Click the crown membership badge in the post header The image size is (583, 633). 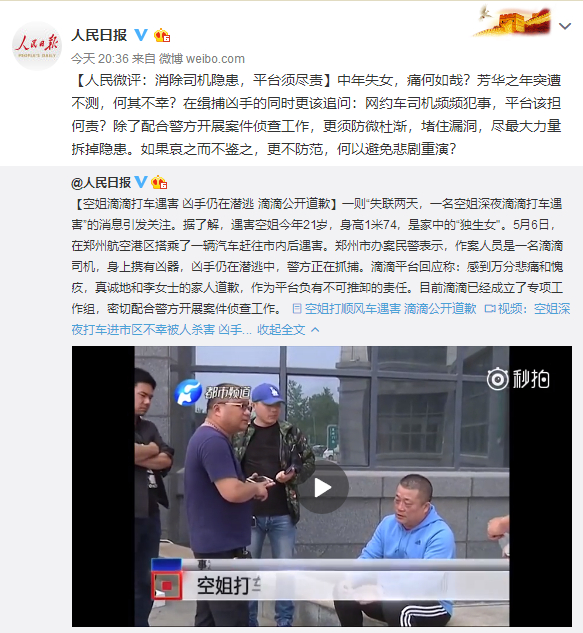pyautogui.click(x=162, y=36)
